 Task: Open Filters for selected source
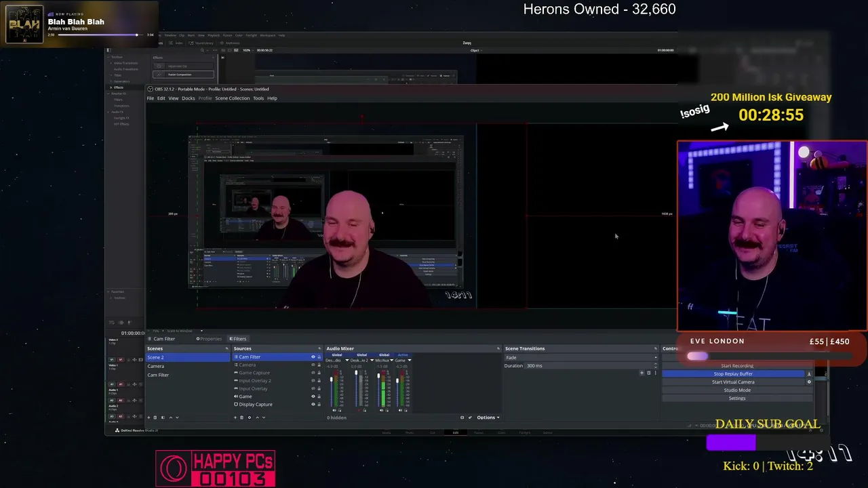(238, 339)
